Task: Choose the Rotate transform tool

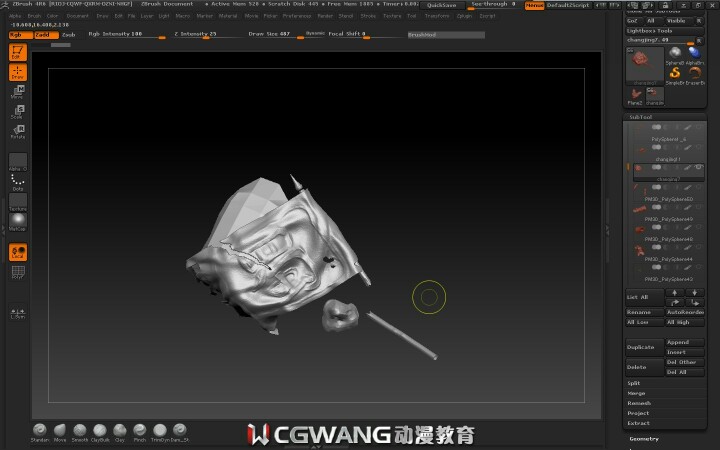Action: point(18,132)
